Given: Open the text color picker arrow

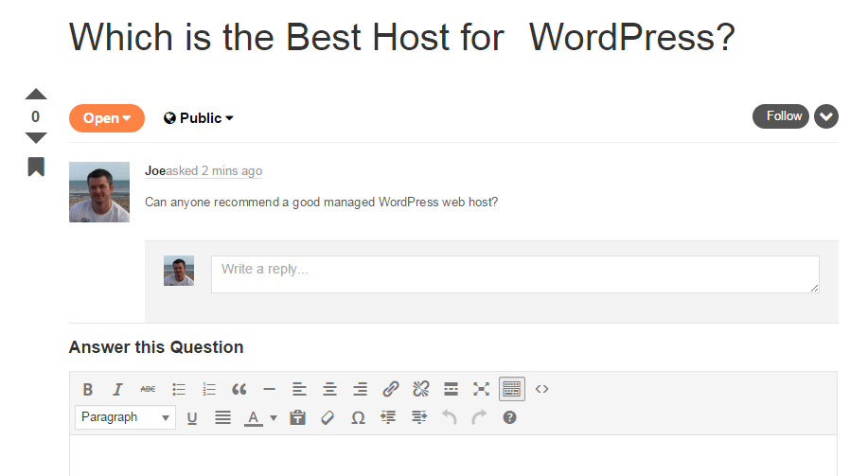Looking at the screenshot, I should 274,418.
